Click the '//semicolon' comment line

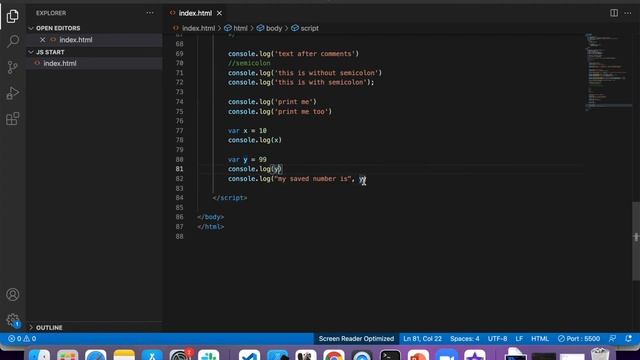tap(249, 63)
